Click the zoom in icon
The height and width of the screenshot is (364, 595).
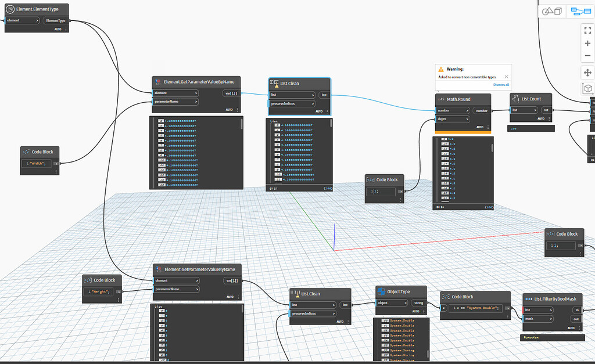[x=587, y=43]
